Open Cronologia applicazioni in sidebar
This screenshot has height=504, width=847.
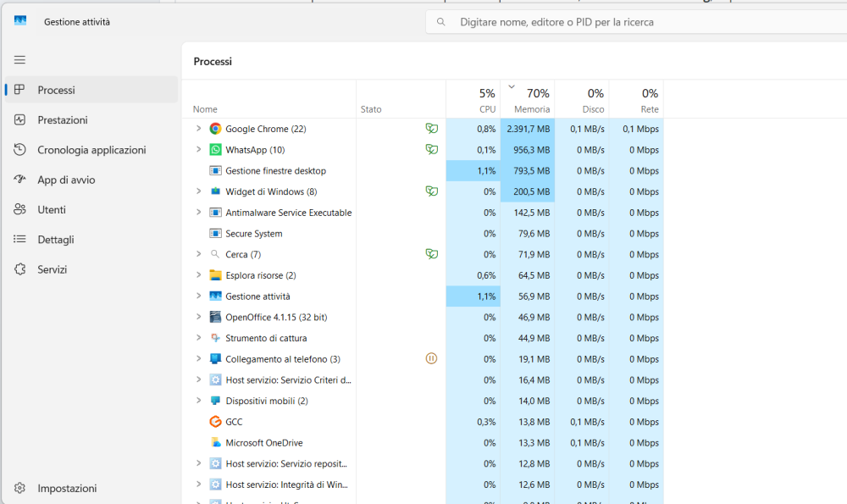pos(91,150)
